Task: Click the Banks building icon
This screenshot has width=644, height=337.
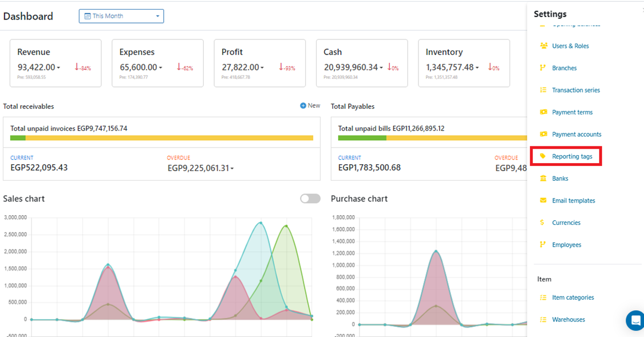Action: click(x=543, y=179)
